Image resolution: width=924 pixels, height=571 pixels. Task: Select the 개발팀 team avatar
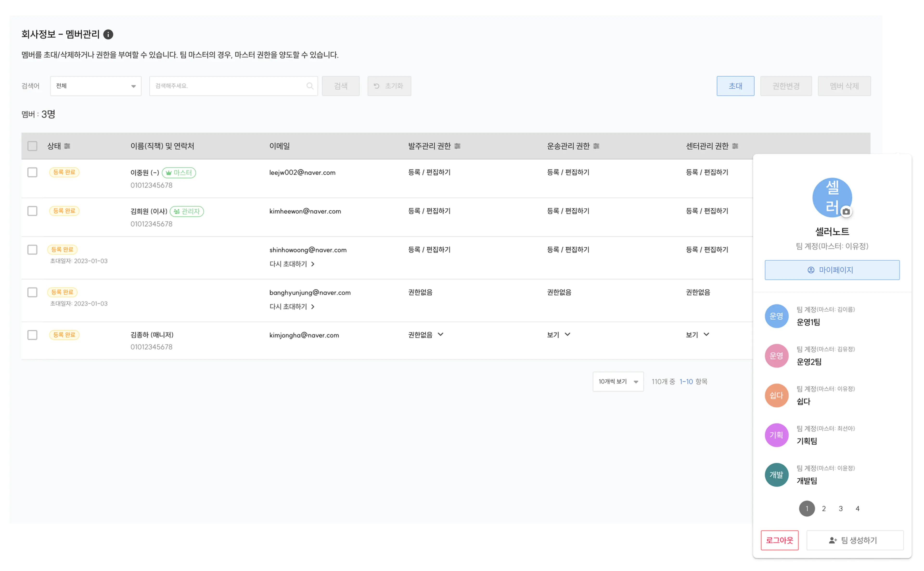coord(776,475)
